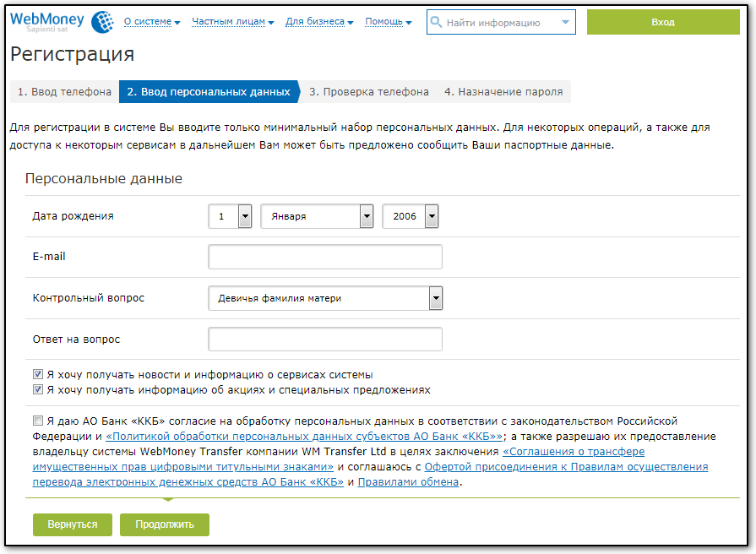Click the WebMoney logo
This screenshot has height=554, width=756.
[x=63, y=22]
